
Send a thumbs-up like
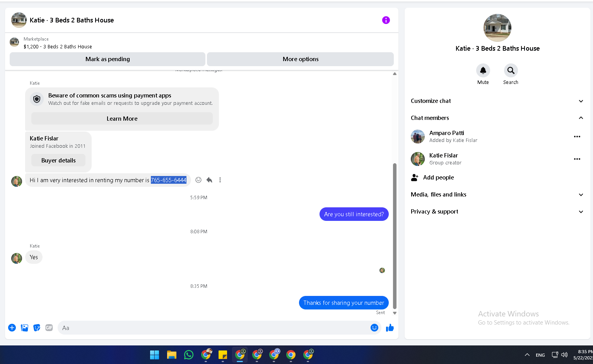coord(390,328)
